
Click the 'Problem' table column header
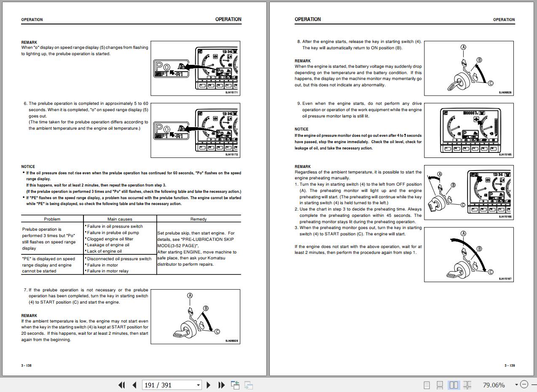pyautogui.click(x=52, y=219)
